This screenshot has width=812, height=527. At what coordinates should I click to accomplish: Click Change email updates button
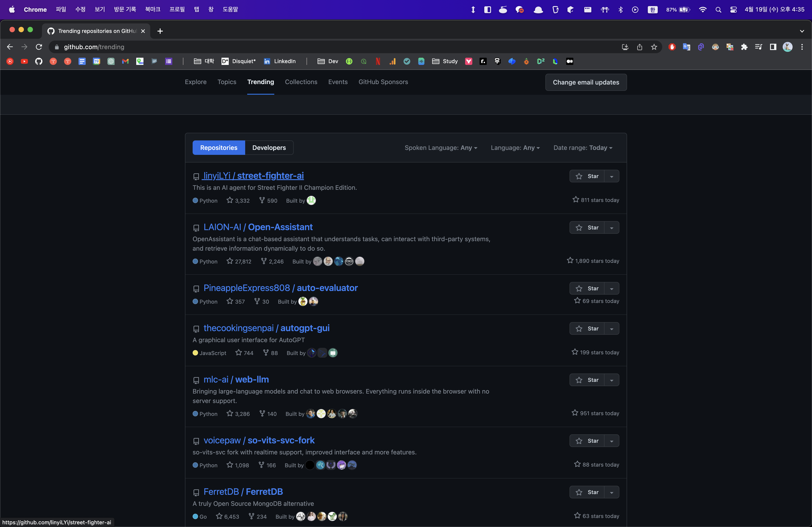click(586, 82)
